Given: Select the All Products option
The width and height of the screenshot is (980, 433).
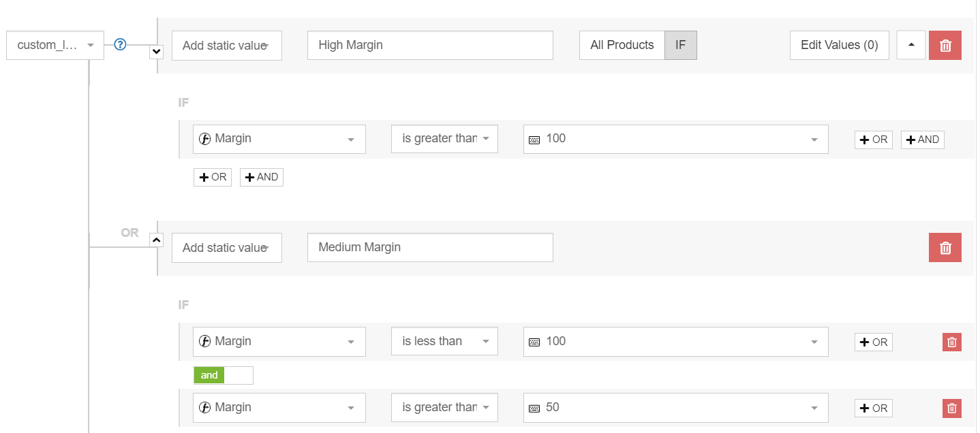Looking at the screenshot, I should [x=622, y=46].
